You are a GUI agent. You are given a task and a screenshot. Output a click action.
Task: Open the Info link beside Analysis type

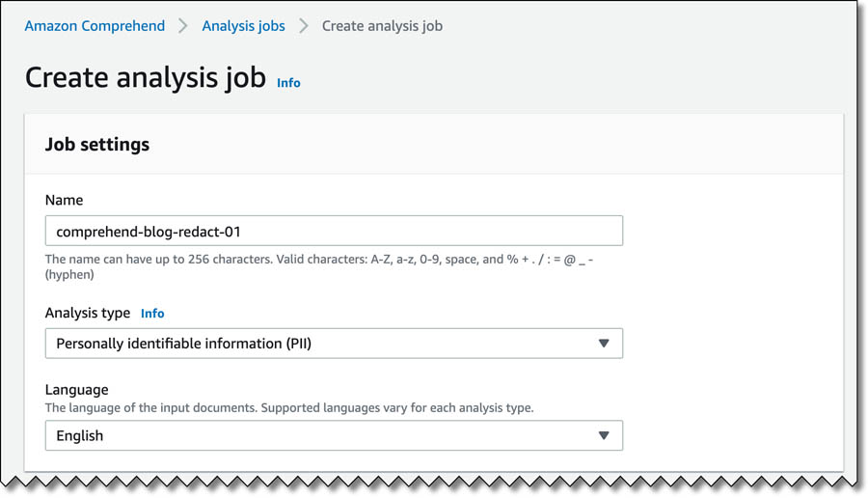pos(152,314)
